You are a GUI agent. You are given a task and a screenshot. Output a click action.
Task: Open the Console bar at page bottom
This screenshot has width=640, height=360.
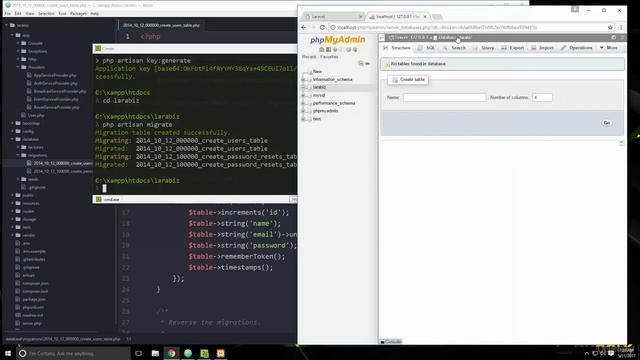pyautogui.click(x=391, y=342)
